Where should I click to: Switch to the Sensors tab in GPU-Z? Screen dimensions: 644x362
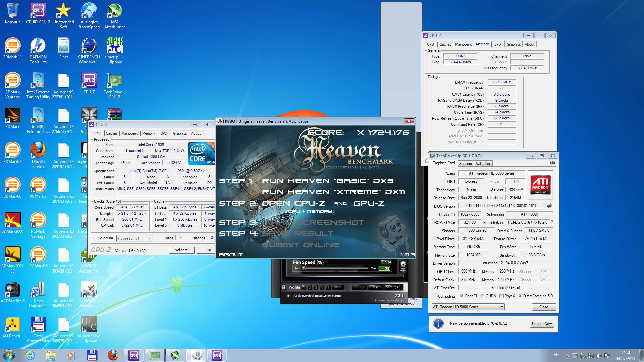tap(465, 164)
